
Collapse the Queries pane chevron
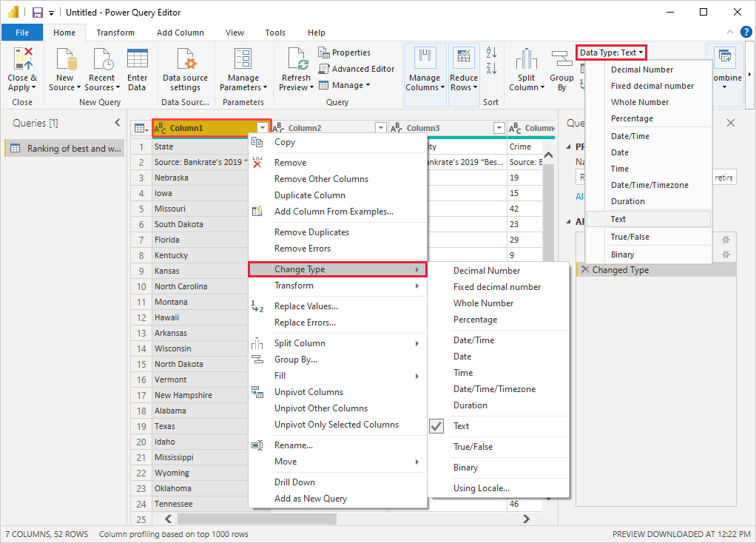(x=117, y=123)
